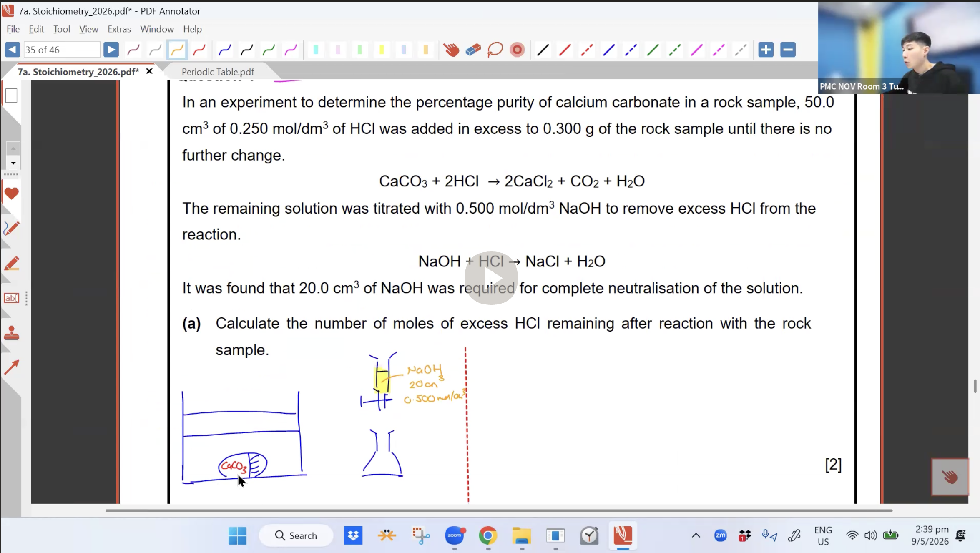Viewport: 980px width, 553px height.
Task: Close the 7a. Stoichiometry_2026.pdf tab
Action: [149, 71]
